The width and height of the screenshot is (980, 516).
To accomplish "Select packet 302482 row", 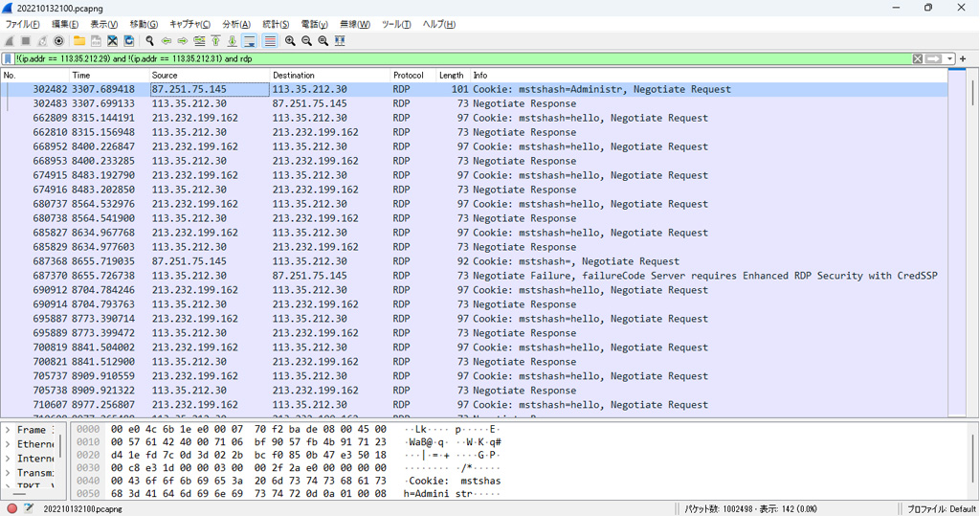I will (x=475, y=89).
